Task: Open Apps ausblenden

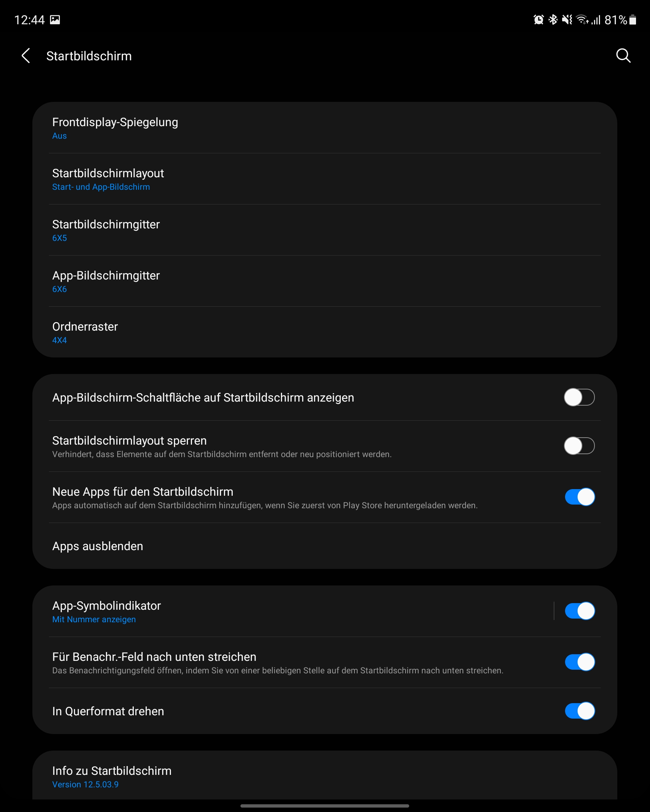Action: pyautogui.click(x=97, y=546)
